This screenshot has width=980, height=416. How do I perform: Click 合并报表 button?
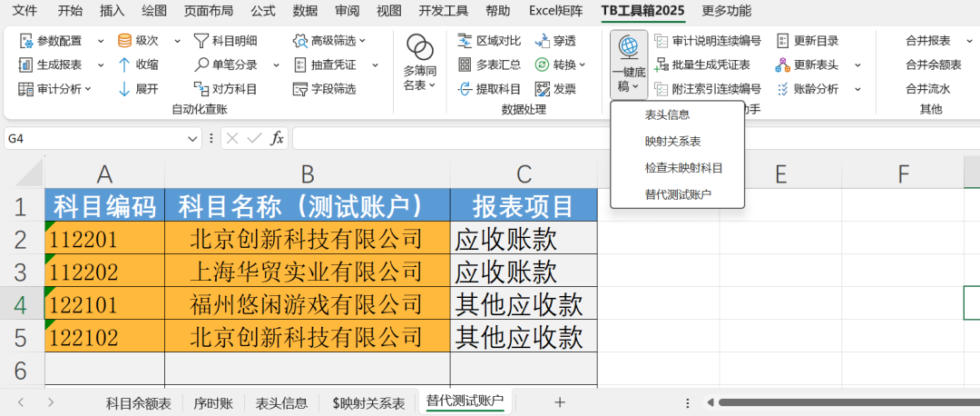[x=928, y=41]
